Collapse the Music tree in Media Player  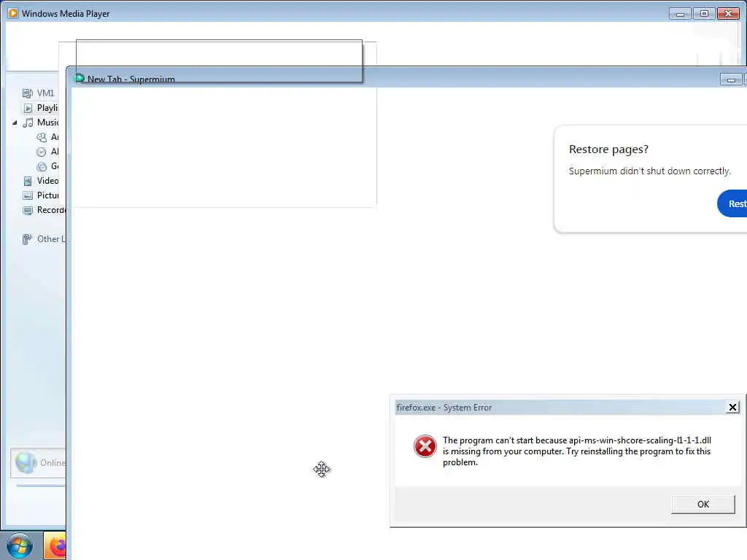[15, 122]
